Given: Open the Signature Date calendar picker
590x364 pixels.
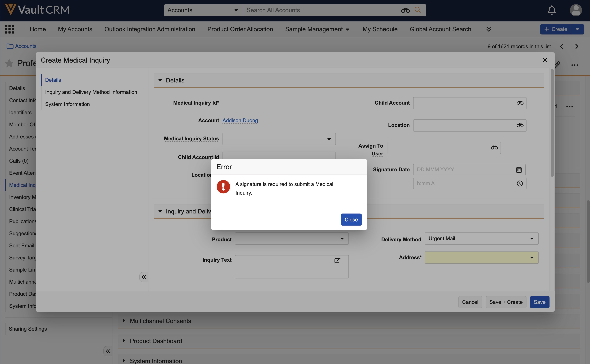Looking at the screenshot, I should pyautogui.click(x=519, y=170).
